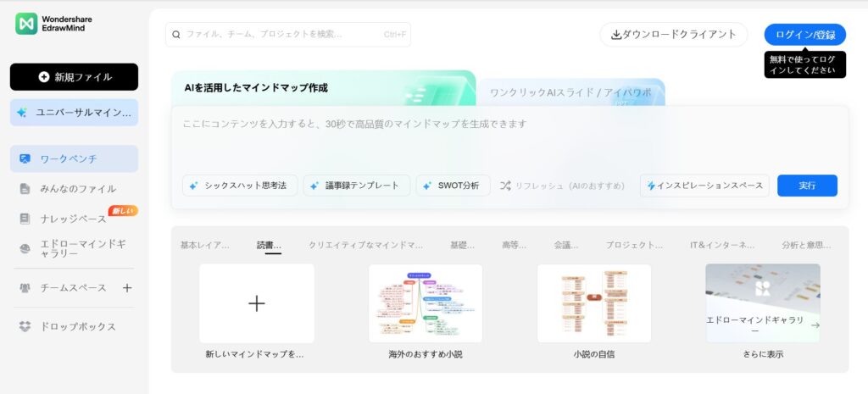Open the エドローマインドギャラリー thumbnail card

pyautogui.click(x=763, y=303)
